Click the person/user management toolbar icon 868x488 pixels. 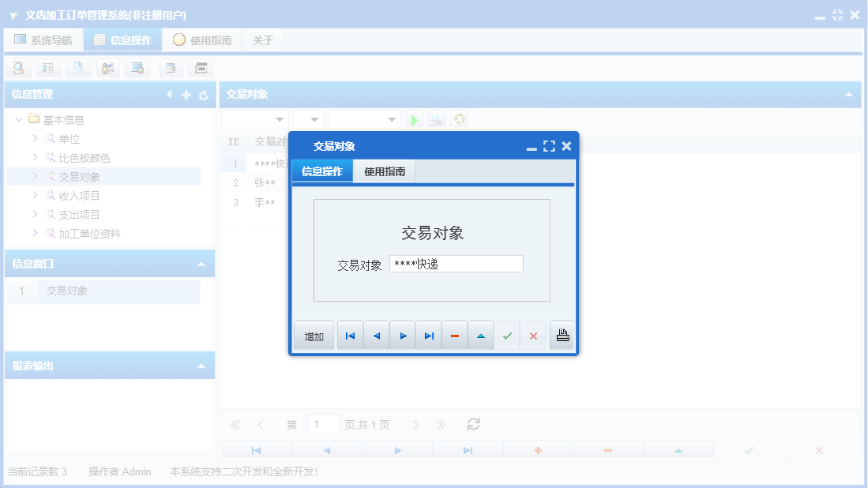pyautogui.click(x=107, y=68)
